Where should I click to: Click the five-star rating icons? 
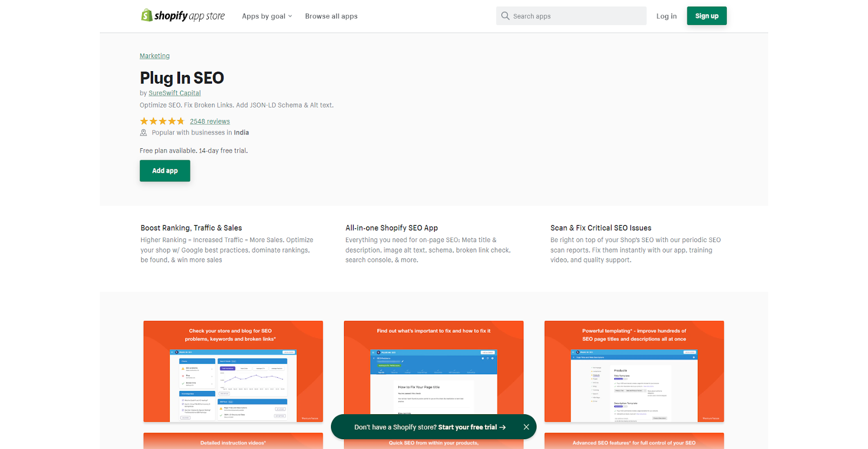coord(162,121)
